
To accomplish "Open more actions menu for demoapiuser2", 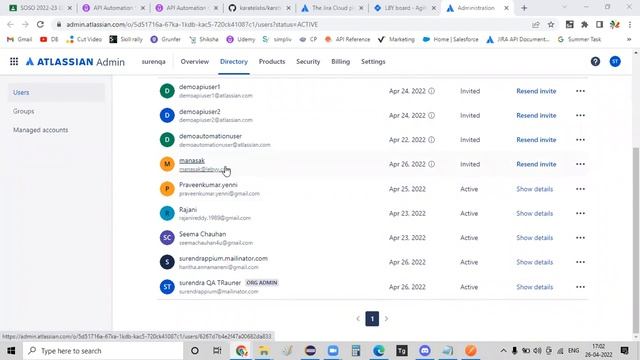I will point(580,116).
